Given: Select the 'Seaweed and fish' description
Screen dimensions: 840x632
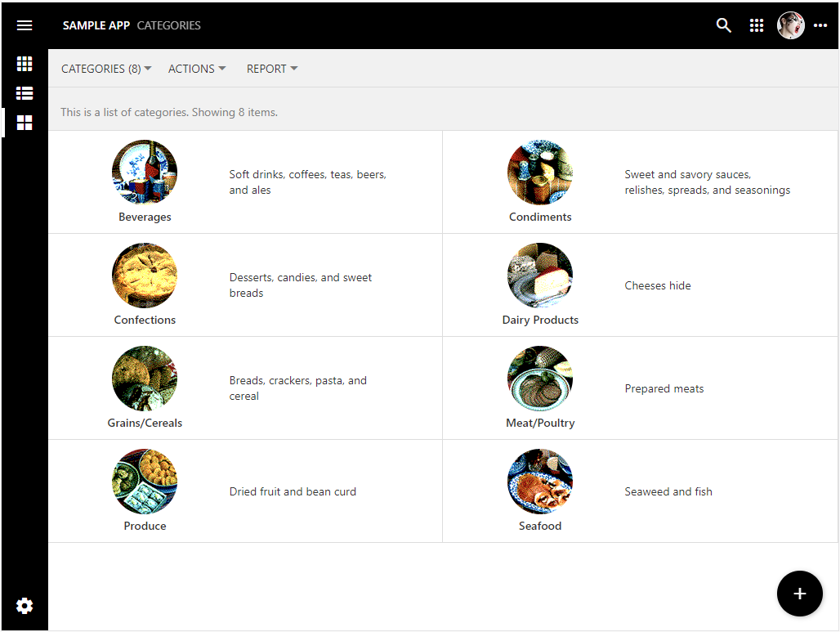Looking at the screenshot, I should [x=668, y=491].
